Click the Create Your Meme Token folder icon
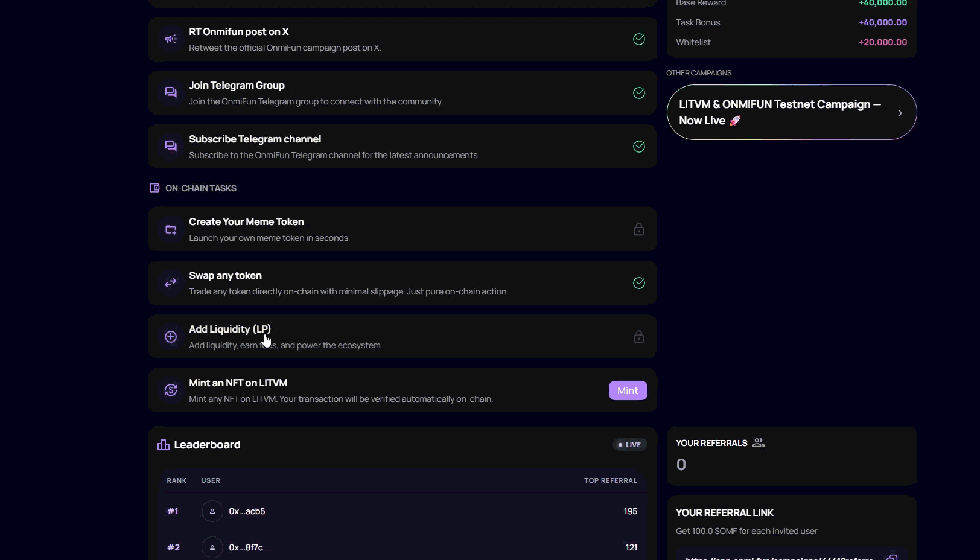This screenshot has width=980, height=560. [171, 230]
